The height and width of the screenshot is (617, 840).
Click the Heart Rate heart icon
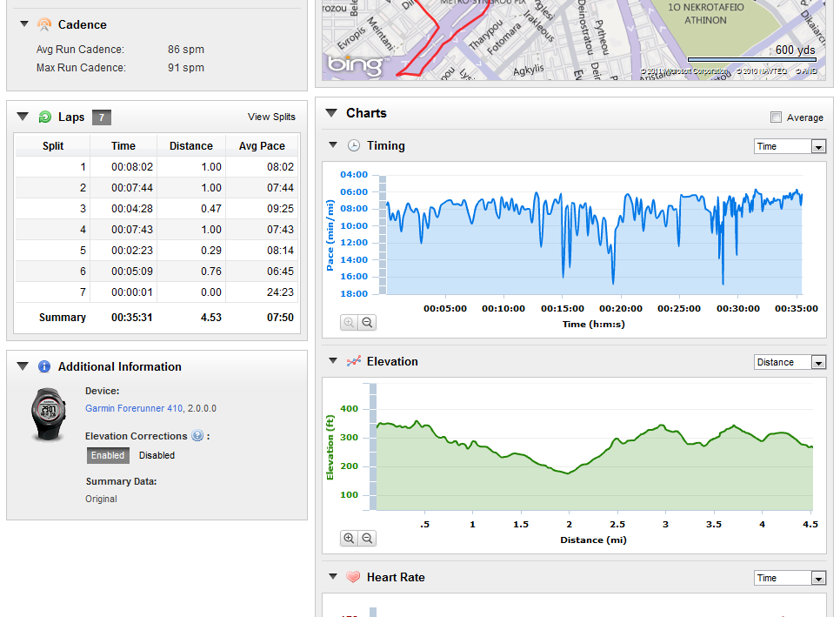tap(353, 577)
